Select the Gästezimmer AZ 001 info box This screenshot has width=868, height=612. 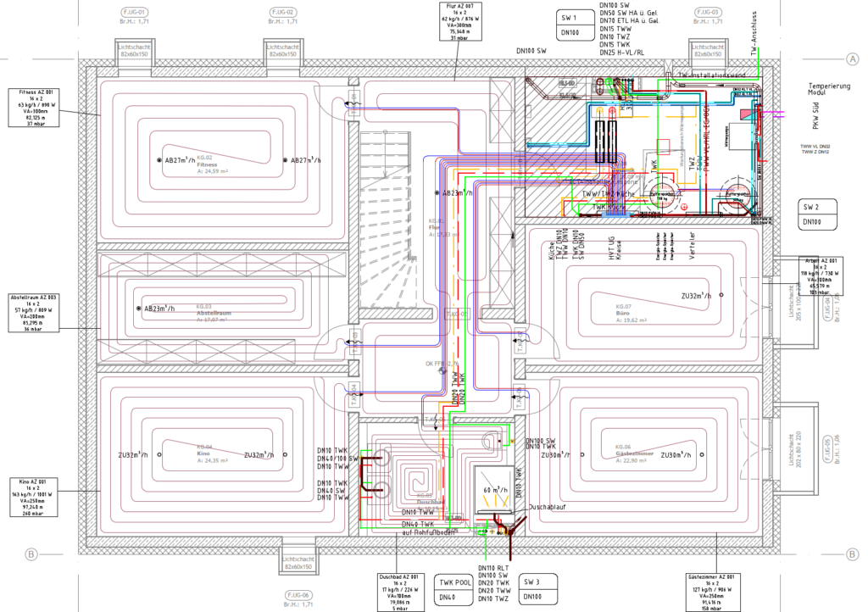tap(712, 592)
